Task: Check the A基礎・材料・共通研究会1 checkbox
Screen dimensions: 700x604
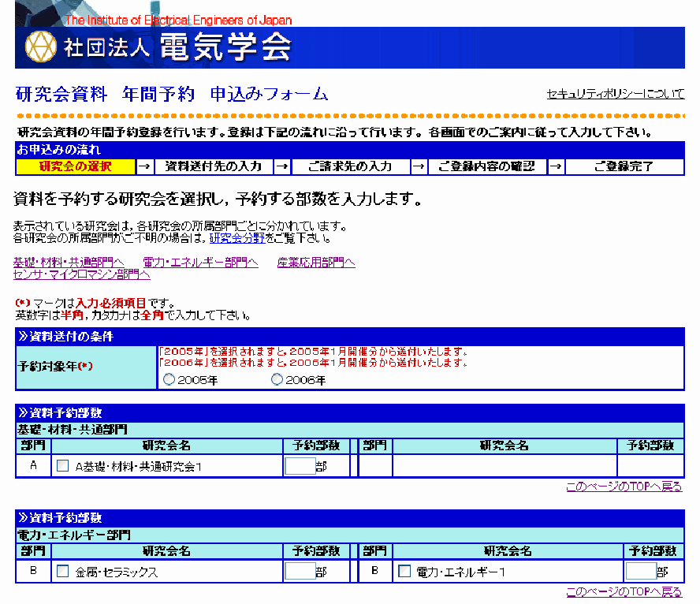Action: click(x=63, y=466)
